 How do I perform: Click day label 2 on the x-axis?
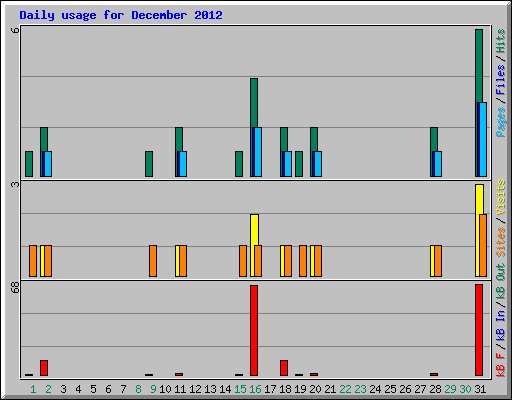coord(48,389)
